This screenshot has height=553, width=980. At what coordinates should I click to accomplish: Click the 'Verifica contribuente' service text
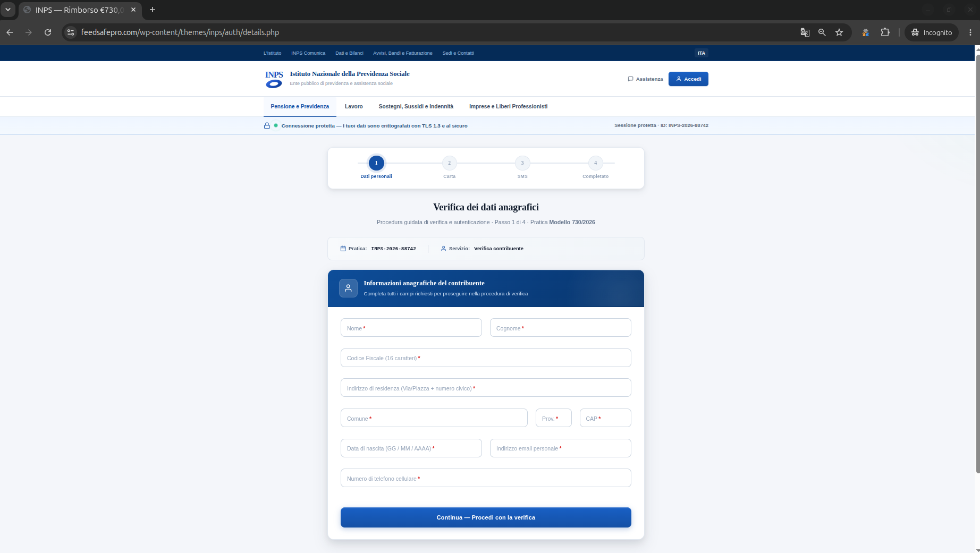tap(499, 249)
